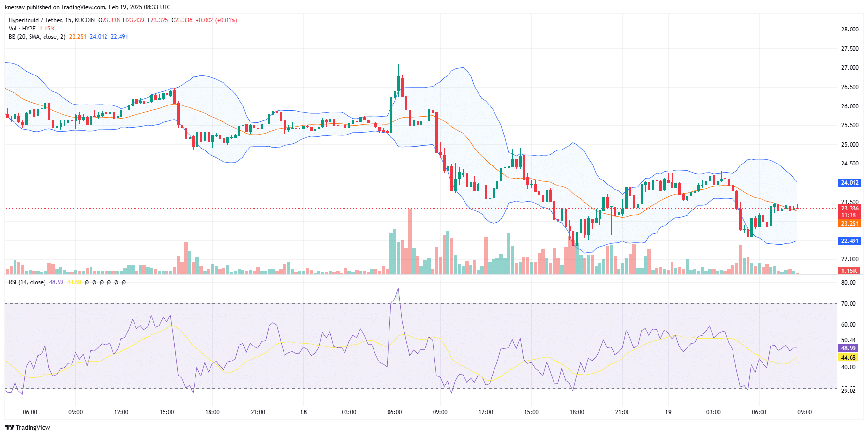Screen dimensions: 868x436
Task: Click the knessav published on TradingView.com header
Action: 88,7
